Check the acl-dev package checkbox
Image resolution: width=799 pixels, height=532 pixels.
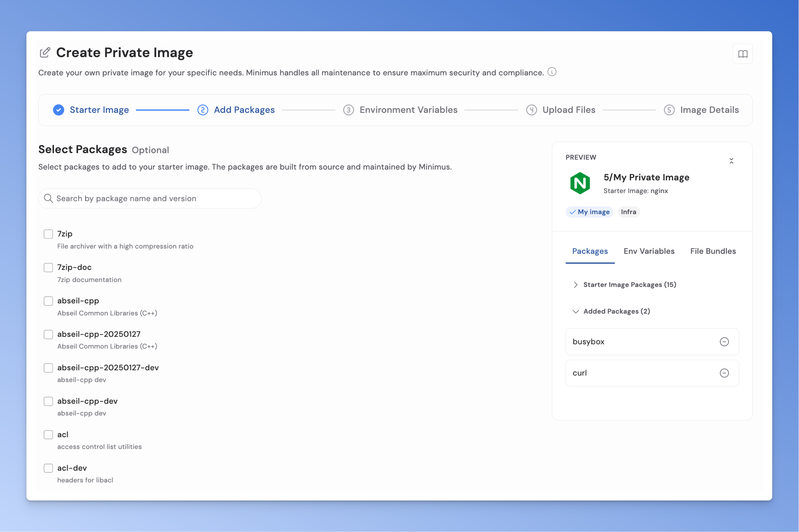[48, 468]
